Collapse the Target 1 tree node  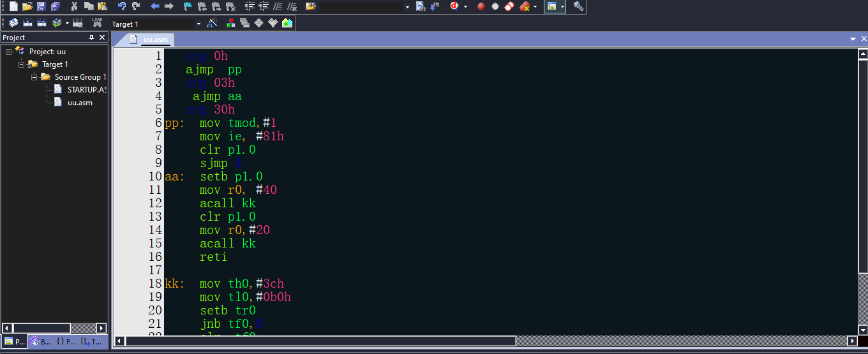click(20, 64)
